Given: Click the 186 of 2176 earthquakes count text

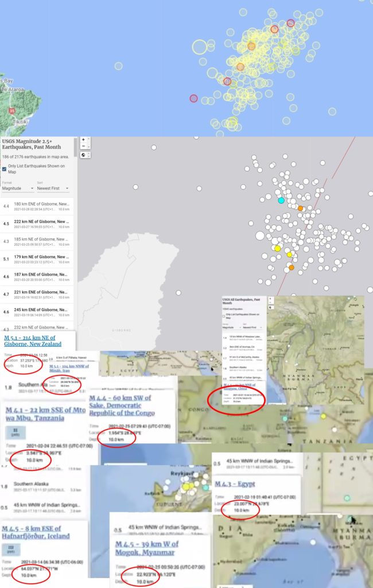Looking at the screenshot, I should pos(35,157).
